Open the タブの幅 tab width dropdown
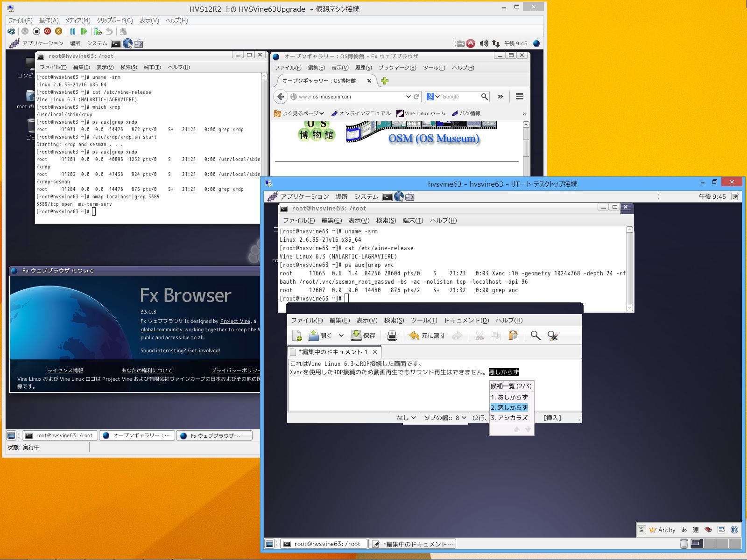Viewport: 747px width, 560px height. (444, 418)
